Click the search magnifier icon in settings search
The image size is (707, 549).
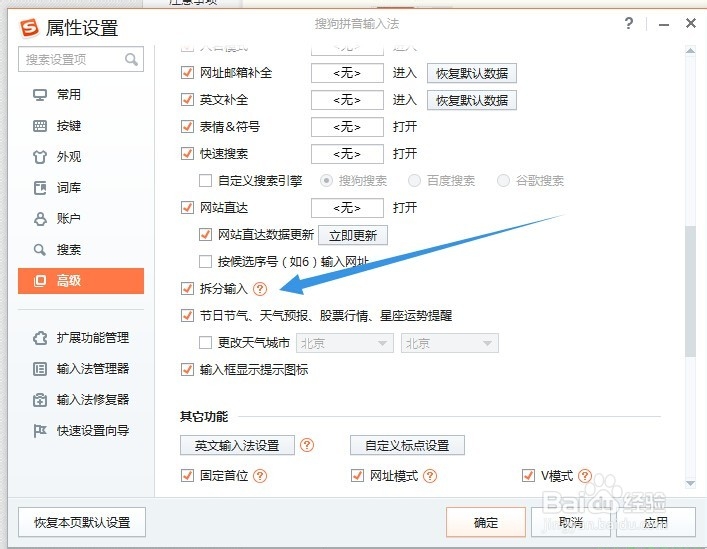tap(131, 59)
